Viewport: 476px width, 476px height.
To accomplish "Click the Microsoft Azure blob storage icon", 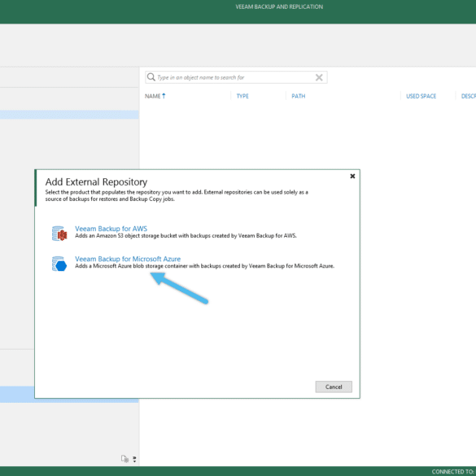I will (59, 264).
